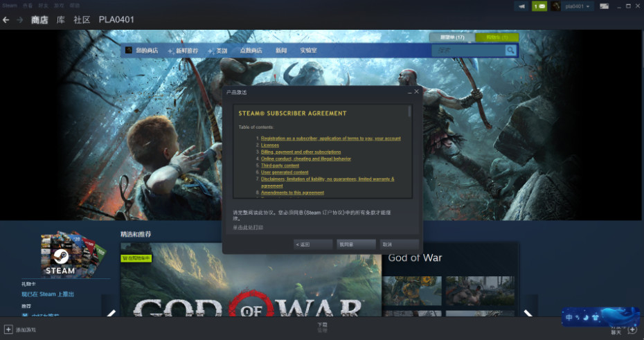The width and height of the screenshot is (644, 340).
Task: Open the announcements megaphone icon
Action: [x=521, y=6]
